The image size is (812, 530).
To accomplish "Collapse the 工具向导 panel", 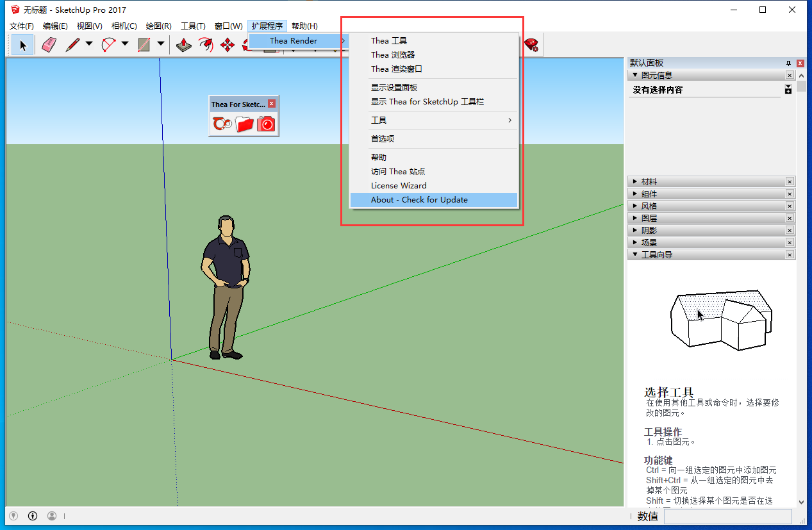I will pyautogui.click(x=635, y=255).
